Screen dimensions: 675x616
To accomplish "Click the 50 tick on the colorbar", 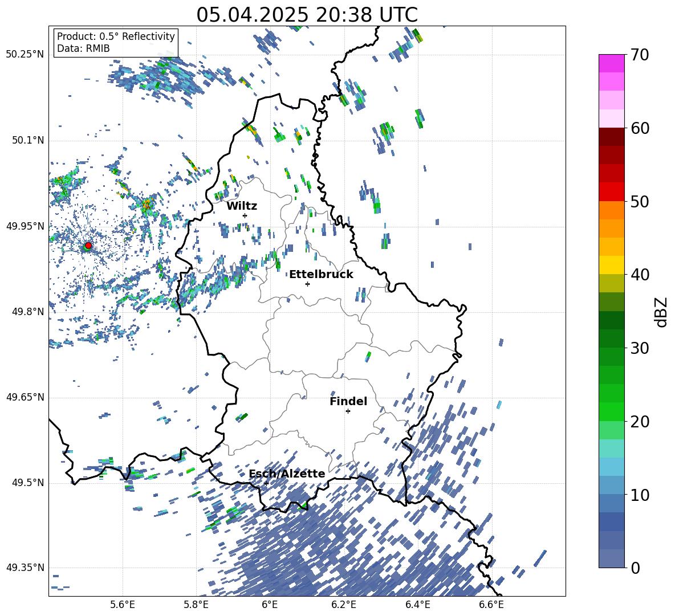I will coord(640,201).
